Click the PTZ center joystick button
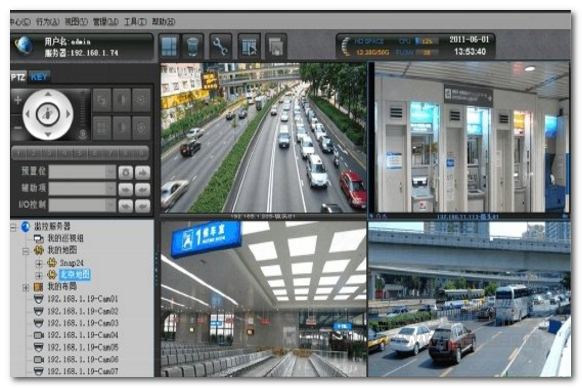 (x=48, y=114)
